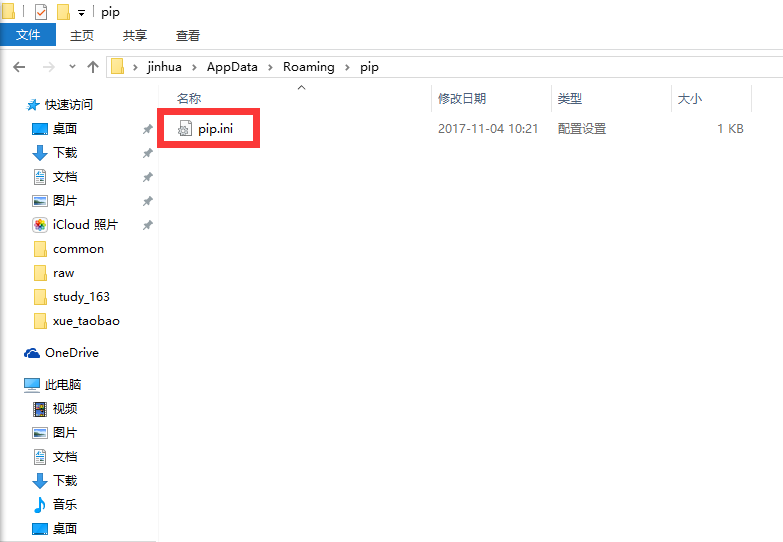
Task: Select OneDrive in navigation pane
Action: [71, 353]
